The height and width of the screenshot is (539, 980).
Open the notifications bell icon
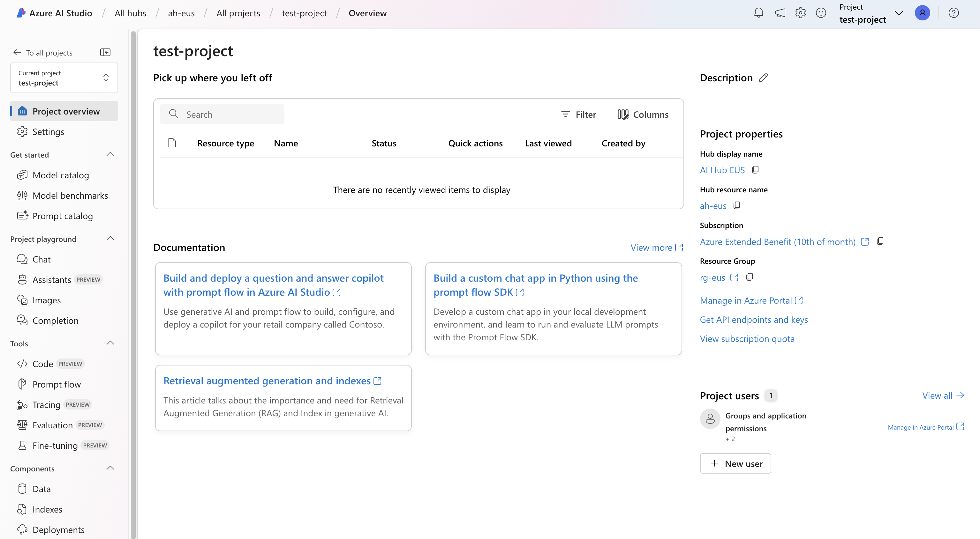pos(758,13)
